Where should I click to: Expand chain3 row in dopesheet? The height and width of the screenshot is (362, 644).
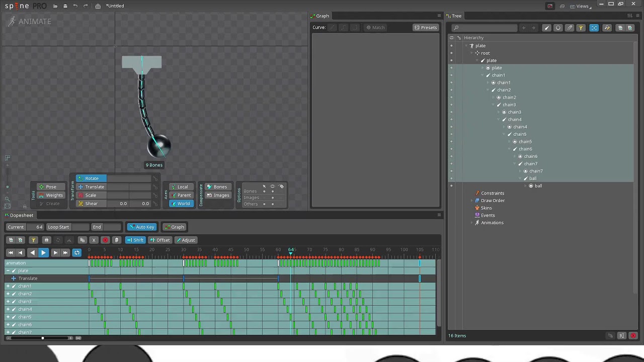pos(8,302)
